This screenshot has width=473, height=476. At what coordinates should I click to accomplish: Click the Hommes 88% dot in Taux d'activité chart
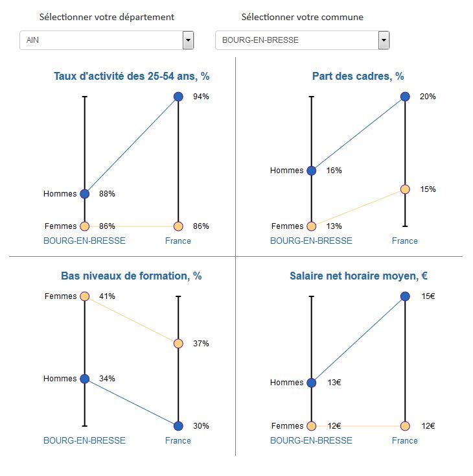84,193
